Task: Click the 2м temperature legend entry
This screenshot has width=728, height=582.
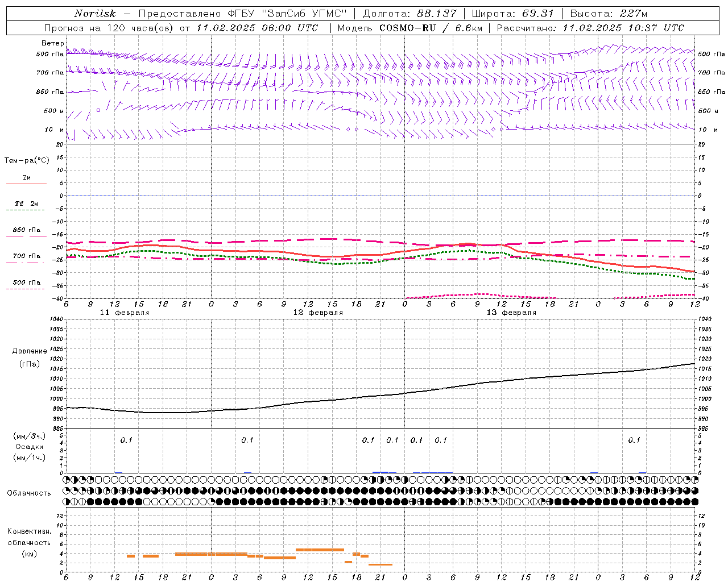Action: tap(27, 177)
